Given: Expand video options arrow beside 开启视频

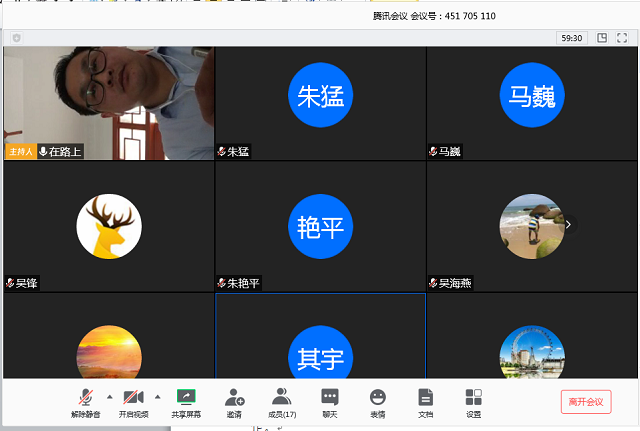Looking at the screenshot, I should [157, 396].
